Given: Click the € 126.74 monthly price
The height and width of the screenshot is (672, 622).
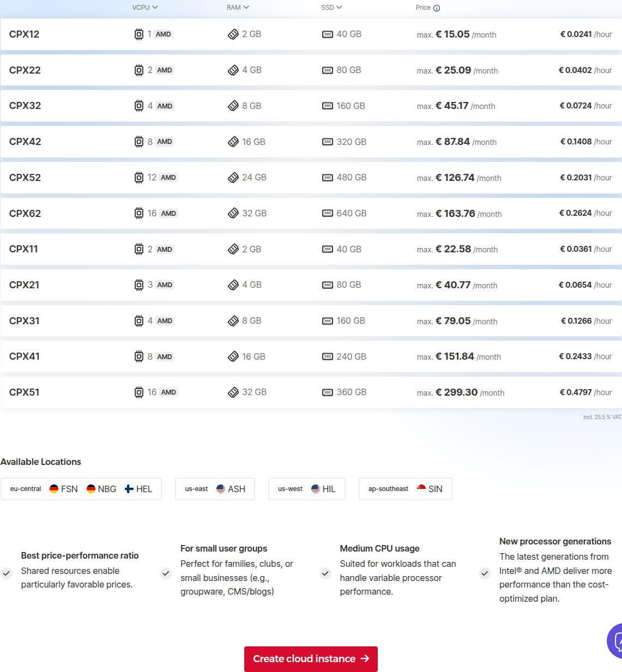Looking at the screenshot, I should point(455,178).
